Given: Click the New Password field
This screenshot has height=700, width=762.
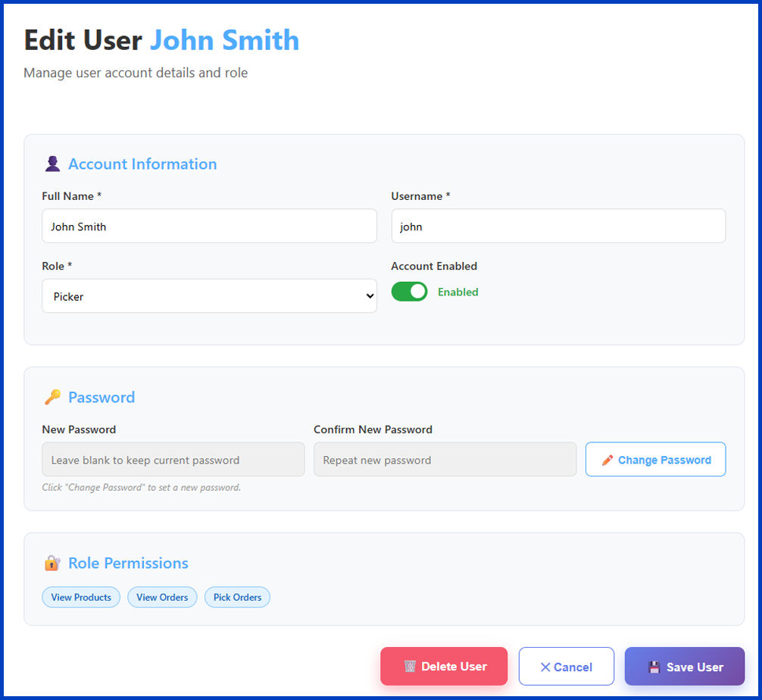Looking at the screenshot, I should (x=173, y=459).
